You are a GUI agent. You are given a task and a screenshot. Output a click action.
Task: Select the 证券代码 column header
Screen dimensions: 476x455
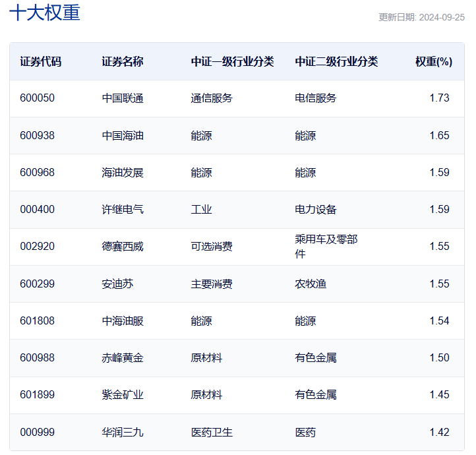point(41,61)
